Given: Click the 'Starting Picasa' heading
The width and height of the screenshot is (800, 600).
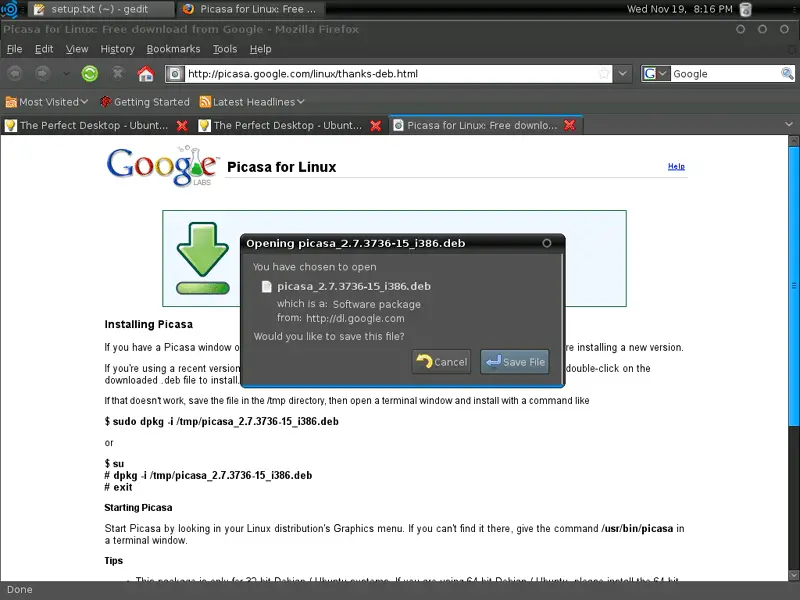Looking at the screenshot, I should (x=138, y=508).
